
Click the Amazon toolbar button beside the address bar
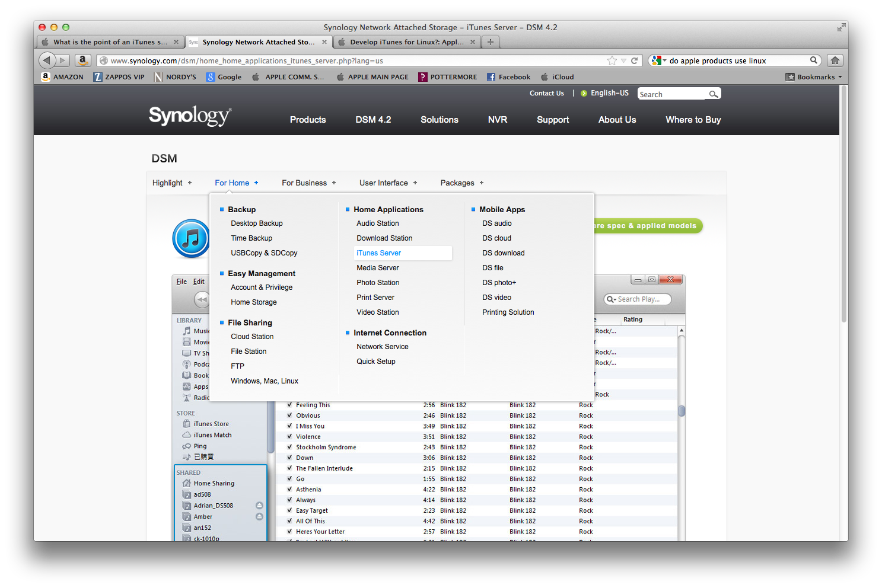(x=83, y=60)
